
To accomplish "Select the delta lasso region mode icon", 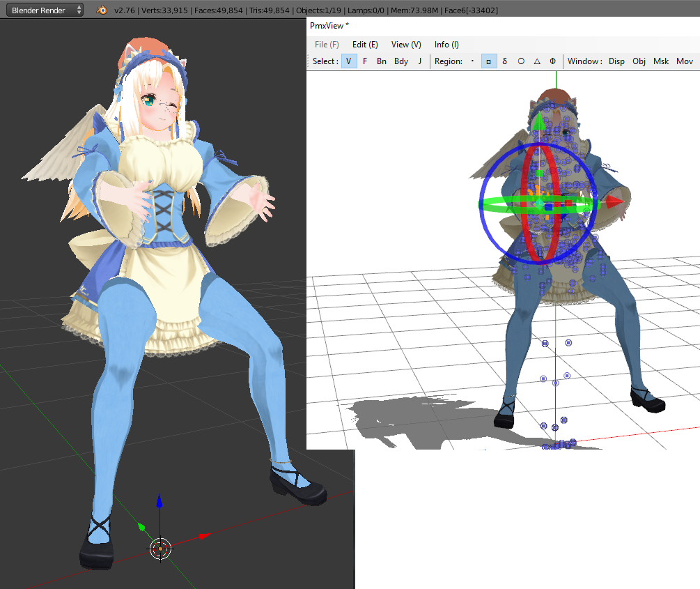I will click(x=505, y=61).
